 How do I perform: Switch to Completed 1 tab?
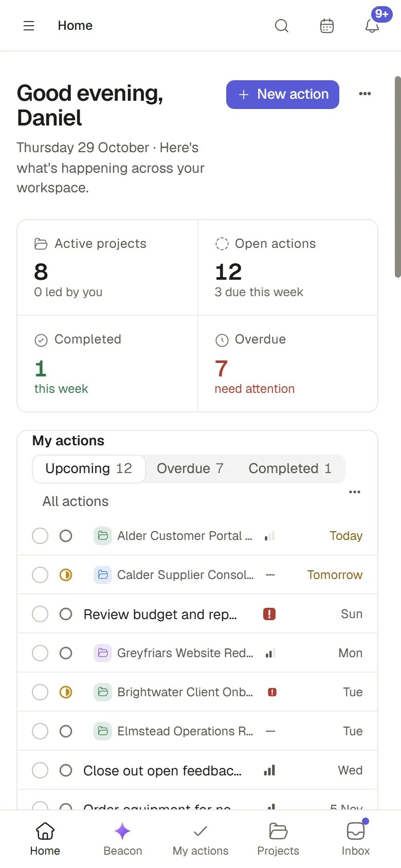(290, 468)
